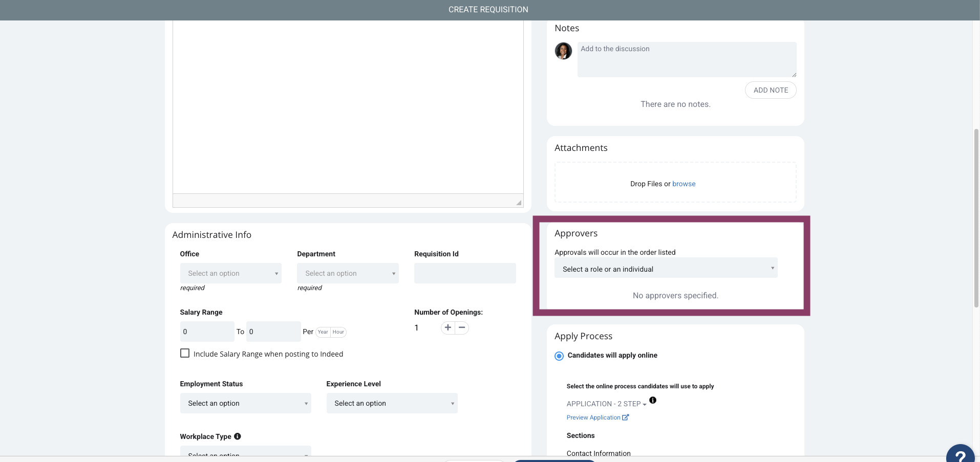Image resolution: width=980 pixels, height=462 pixels.
Task: Open the Employment Status dropdown
Action: [245, 403]
